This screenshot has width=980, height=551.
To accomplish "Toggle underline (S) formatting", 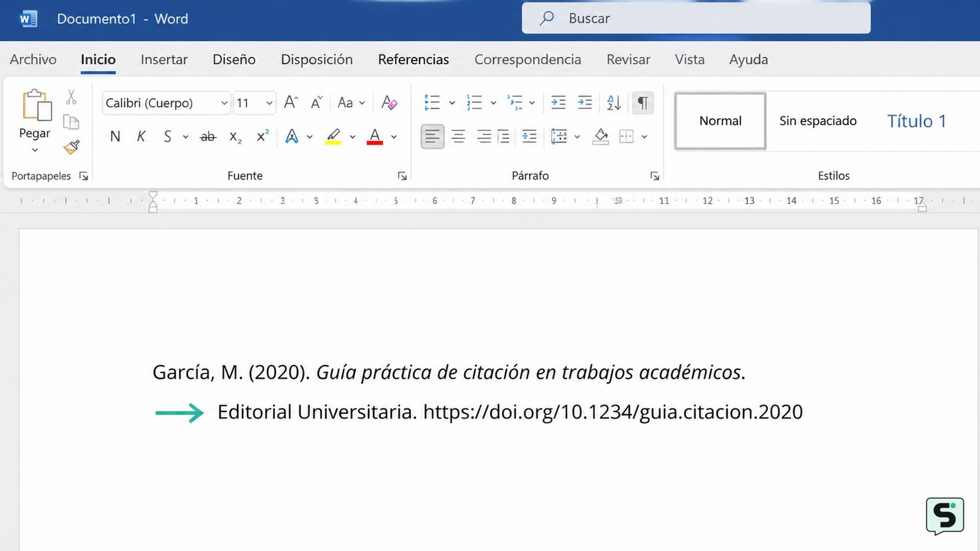I will coord(167,137).
